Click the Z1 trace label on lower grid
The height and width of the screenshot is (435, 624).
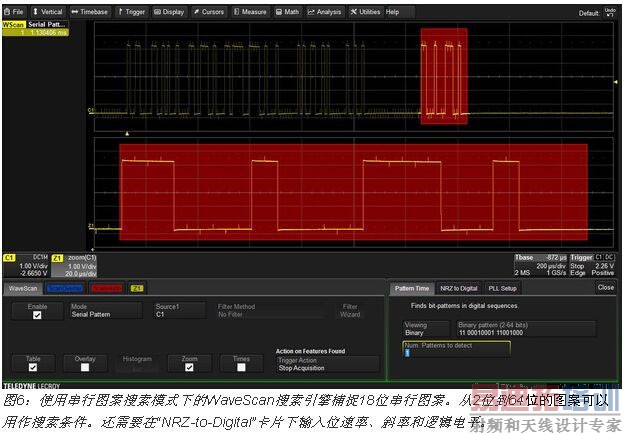coord(91,226)
